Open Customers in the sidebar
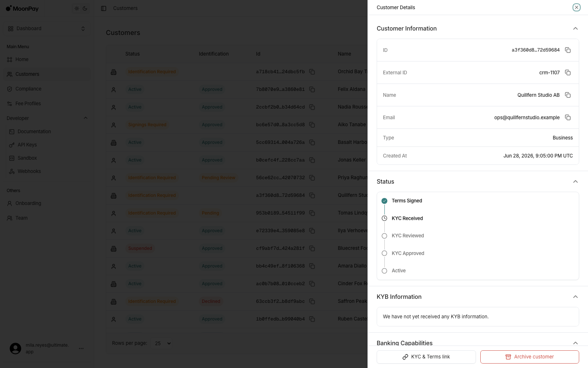This screenshot has width=588, height=368. coord(47,74)
